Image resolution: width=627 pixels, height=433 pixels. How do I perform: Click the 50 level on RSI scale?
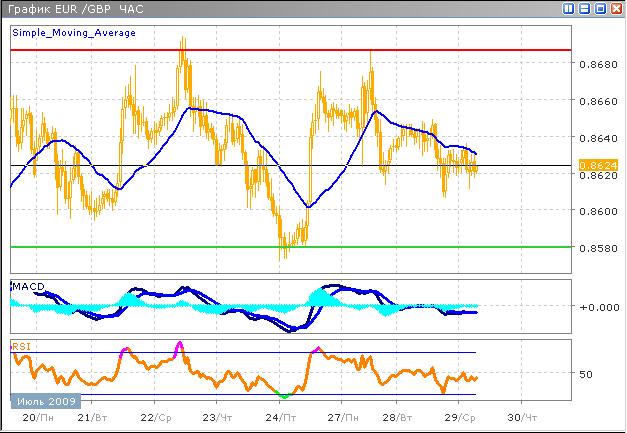click(587, 374)
